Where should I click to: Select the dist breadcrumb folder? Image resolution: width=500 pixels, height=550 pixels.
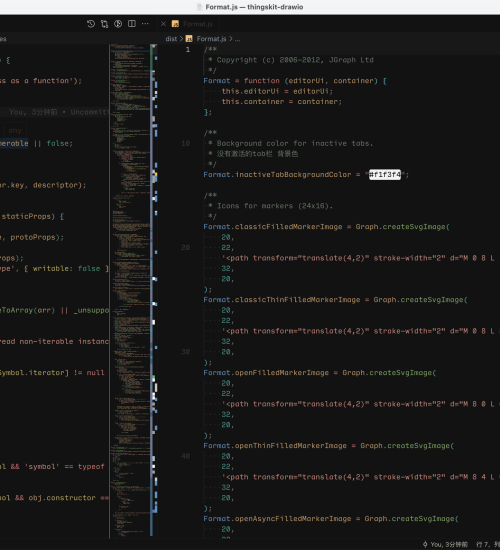[x=171, y=39]
